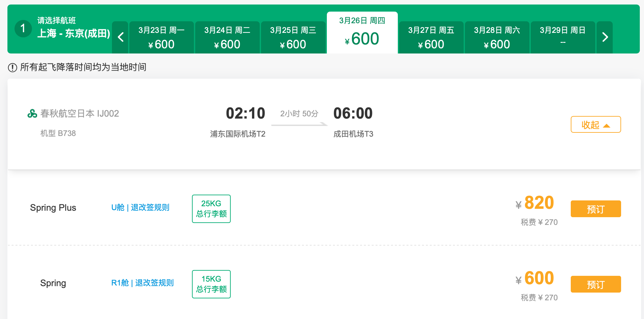
Task: Select the 3月28日 周六 date tab
Action: point(497,37)
